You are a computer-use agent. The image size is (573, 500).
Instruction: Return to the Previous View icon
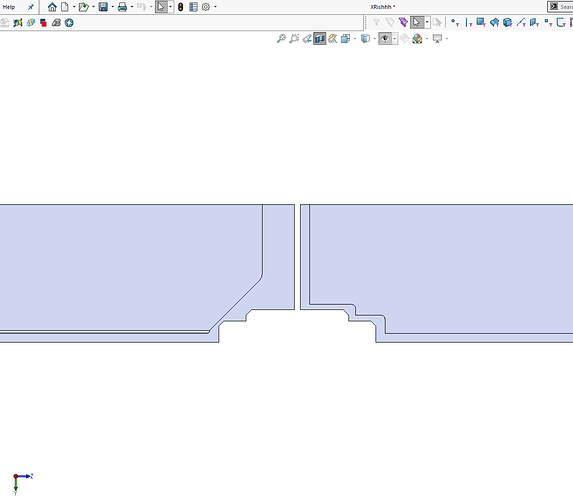coord(307,38)
